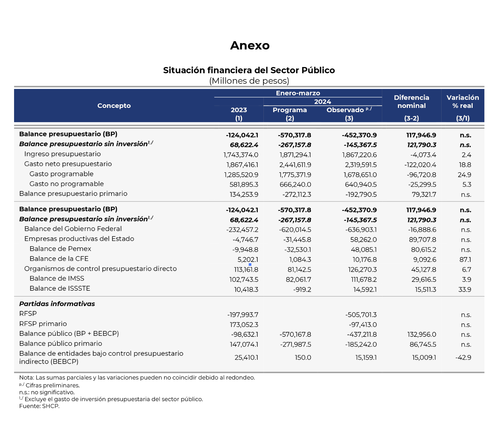Click the row label 'Balance de la CFE'
The image size is (504, 446).
pos(59,259)
